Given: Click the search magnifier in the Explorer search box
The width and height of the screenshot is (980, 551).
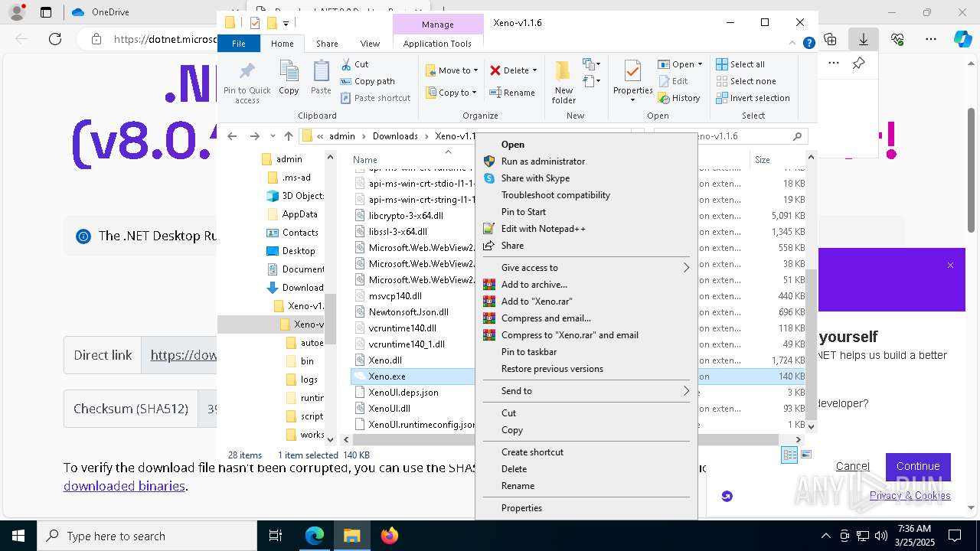Looking at the screenshot, I should pyautogui.click(x=797, y=136).
